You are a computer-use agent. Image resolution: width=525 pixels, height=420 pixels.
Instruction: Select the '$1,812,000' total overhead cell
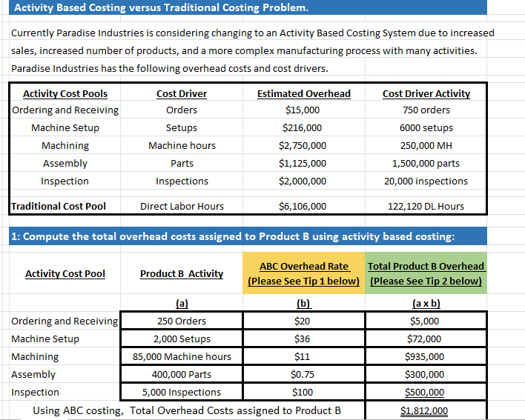[426, 410]
